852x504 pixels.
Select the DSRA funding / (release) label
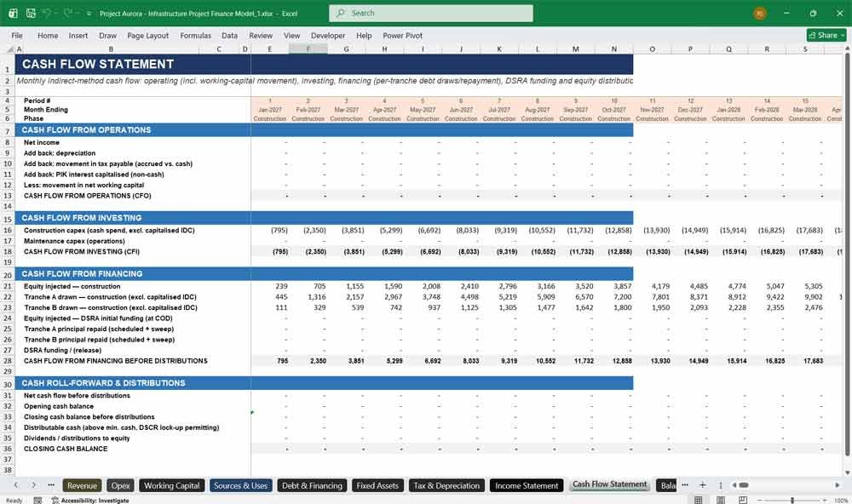coord(62,350)
